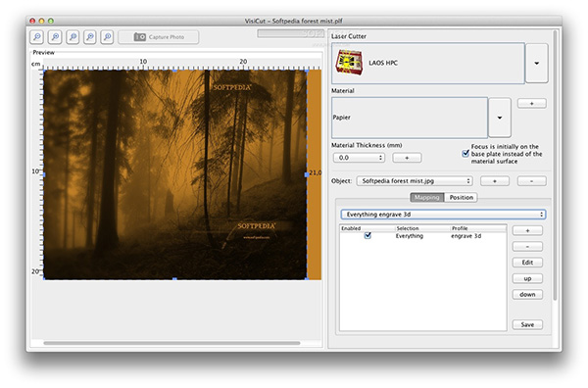Image resolution: width=588 pixels, height=388 pixels.
Task: Open the Material dropdown arrow beside Papier
Action: [x=500, y=118]
